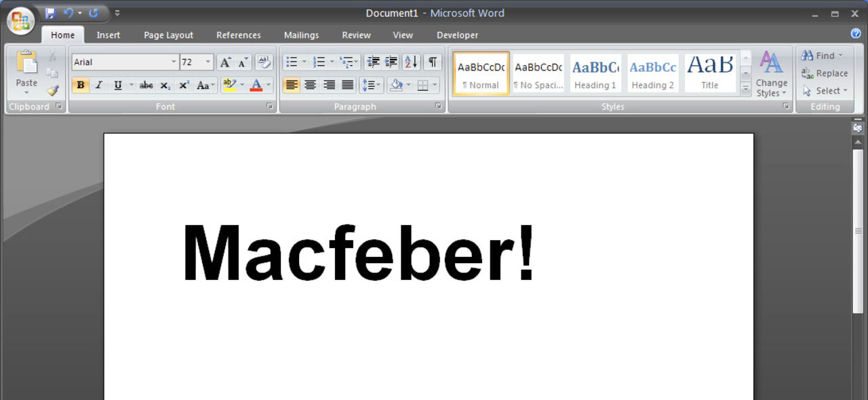Show or hide paragraph marks
Screen dimensions: 868x400
pyautogui.click(x=432, y=62)
